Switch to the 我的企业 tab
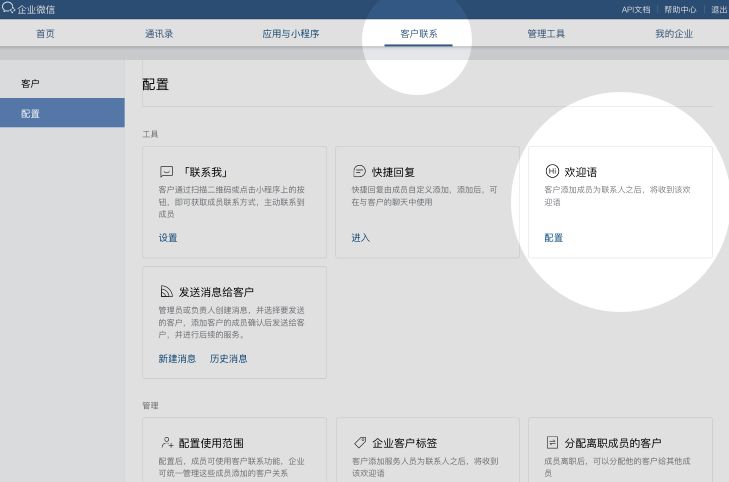 coord(673,34)
